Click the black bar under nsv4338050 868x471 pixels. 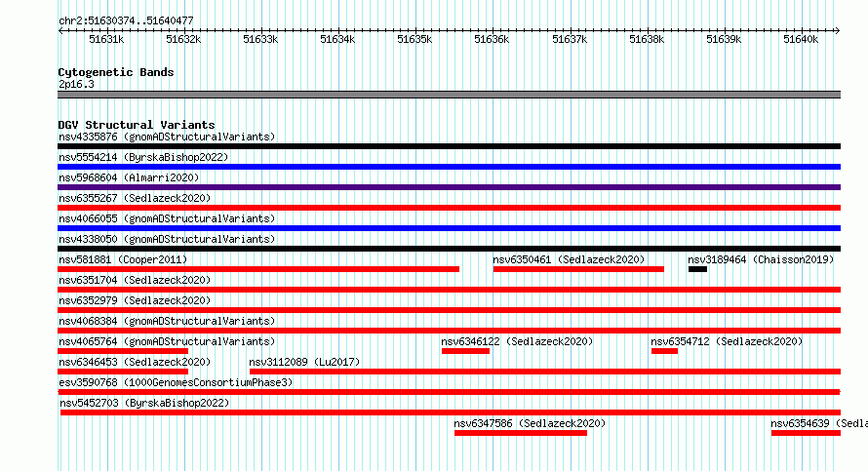coord(449,249)
